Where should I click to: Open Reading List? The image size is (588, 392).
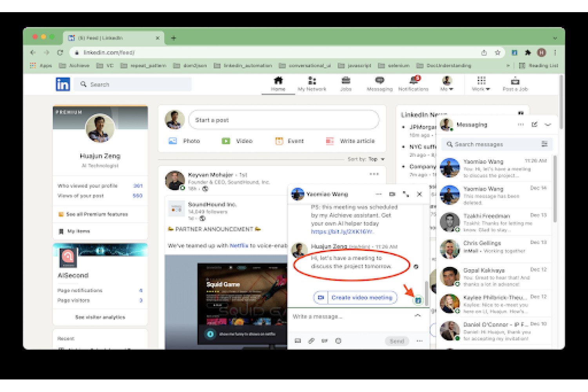539,65
